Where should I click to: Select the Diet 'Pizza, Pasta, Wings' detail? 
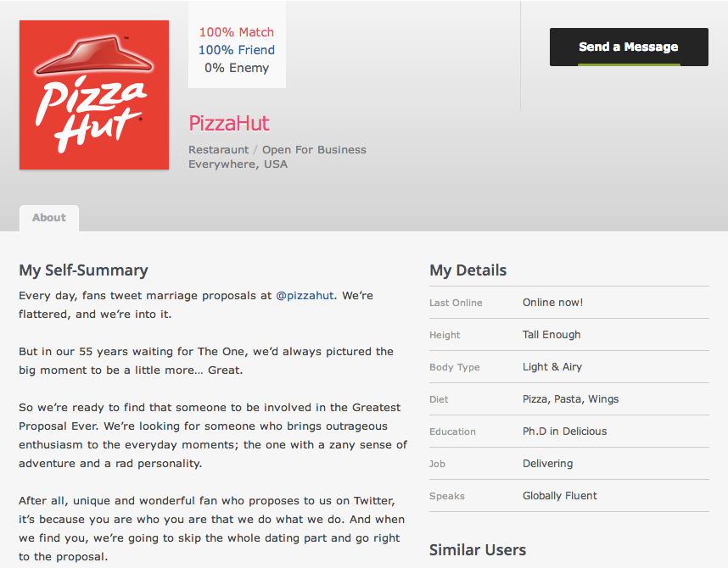tap(569, 399)
